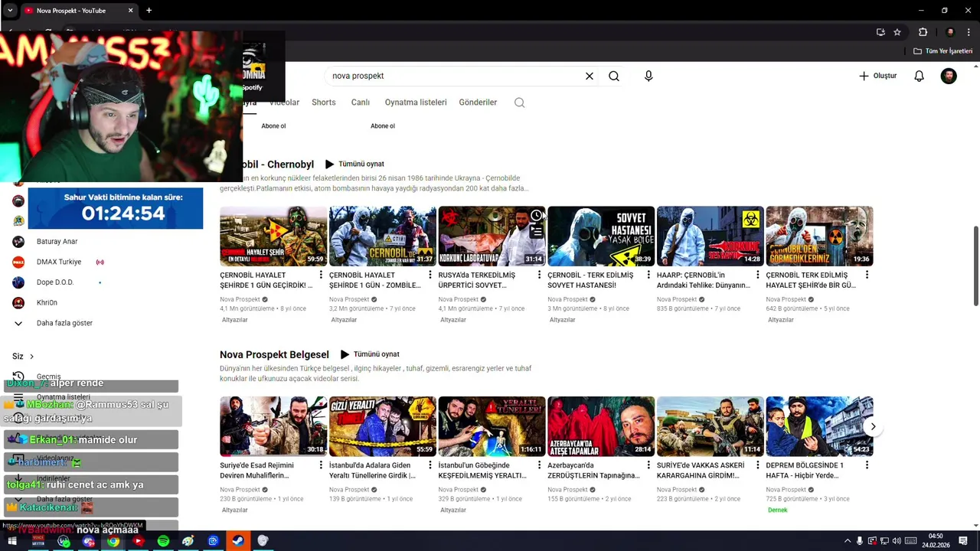The width and height of the screenshot is (980, 551).
Task: Play all Nova Prospekt Belgesel videos
Action: point(370,354)
